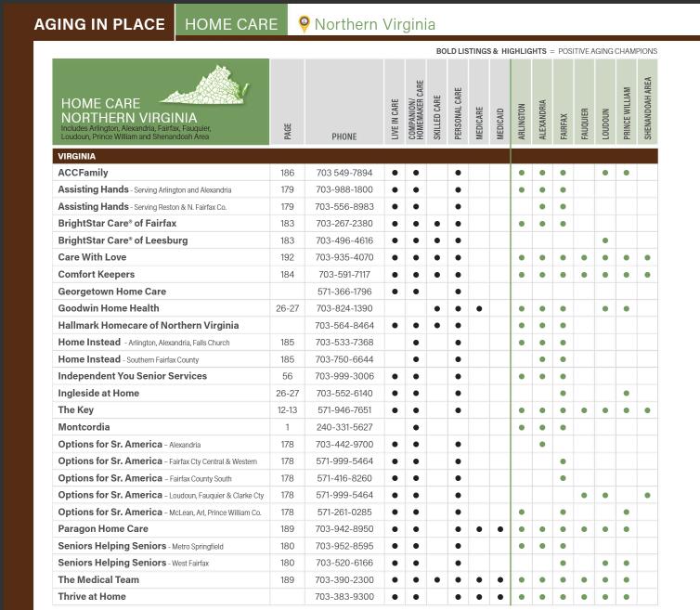The width and height of the screenshot is (700, 610).
Task: Click phone number 703-533-7368
Action: (x=344, y=343)
